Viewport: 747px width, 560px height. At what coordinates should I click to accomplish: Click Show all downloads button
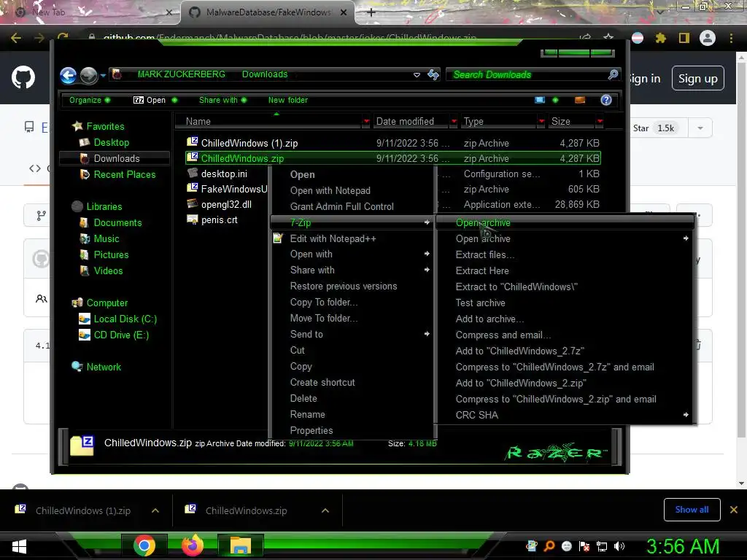click(692, 510)
